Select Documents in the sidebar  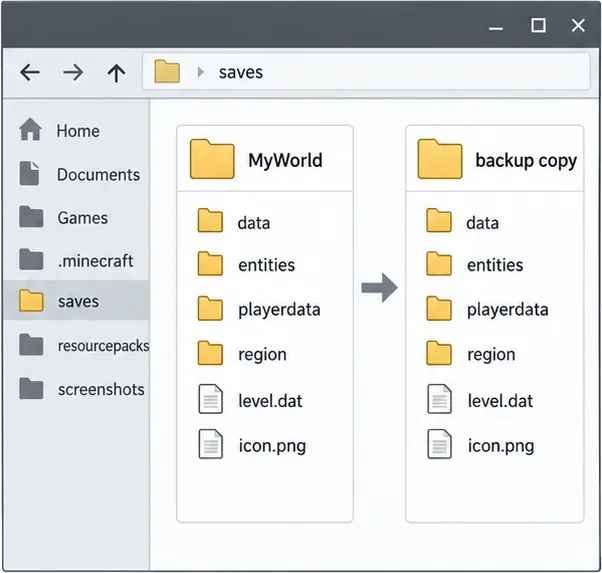point(79,174)
